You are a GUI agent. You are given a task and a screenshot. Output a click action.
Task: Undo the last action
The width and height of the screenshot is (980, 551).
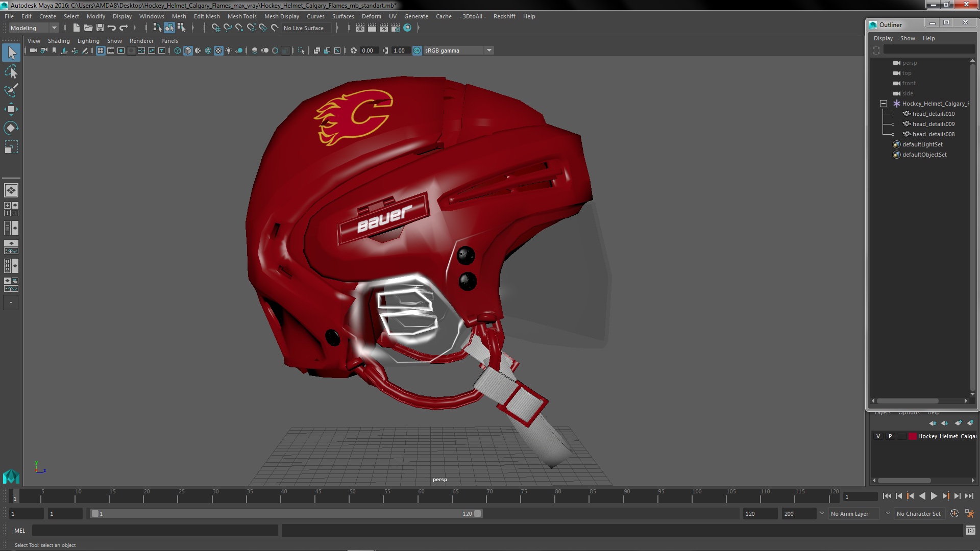[112, 28]
